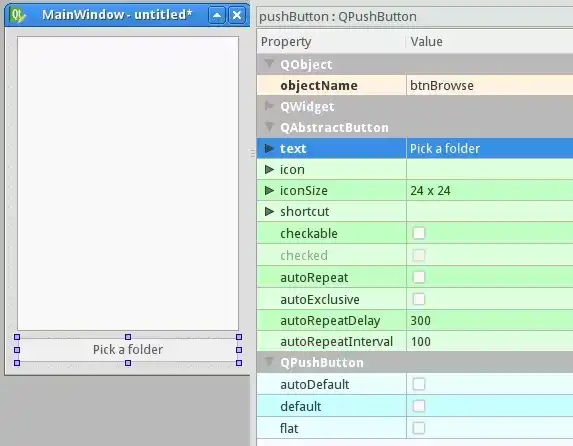The image size is (573, 446).
Task: Tick the default property checkbox
Action: point(419,406)
